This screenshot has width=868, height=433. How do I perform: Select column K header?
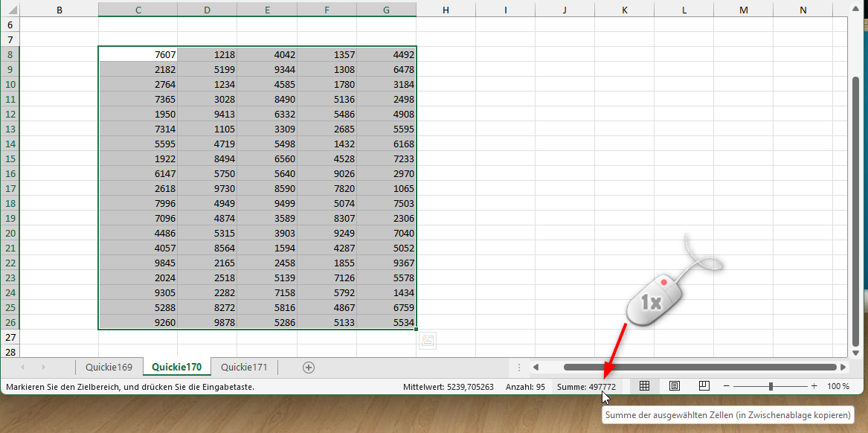click(625, 10)
